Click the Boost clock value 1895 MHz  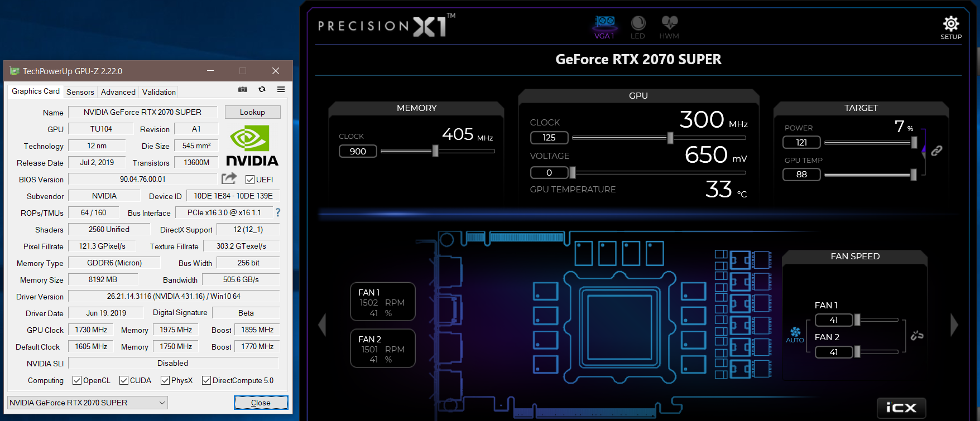point(257,330)
